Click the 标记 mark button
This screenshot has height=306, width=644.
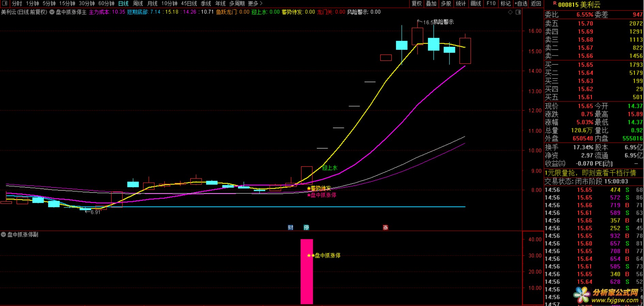coord(505,3)
